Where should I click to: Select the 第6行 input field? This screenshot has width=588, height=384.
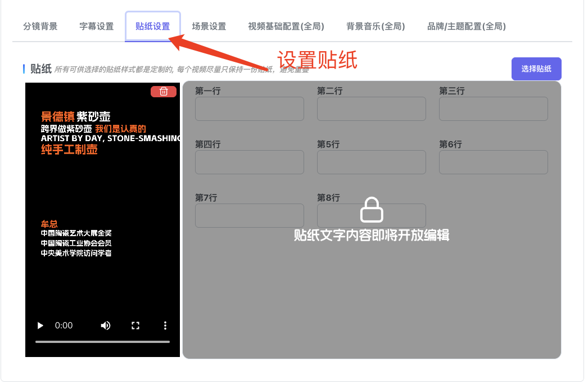tap(493, 162)
